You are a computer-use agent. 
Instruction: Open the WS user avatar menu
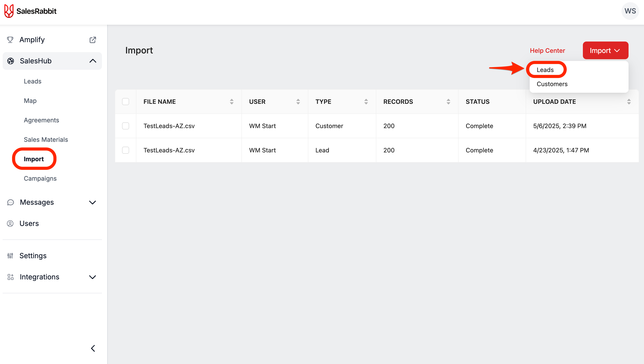pos(630,11)
